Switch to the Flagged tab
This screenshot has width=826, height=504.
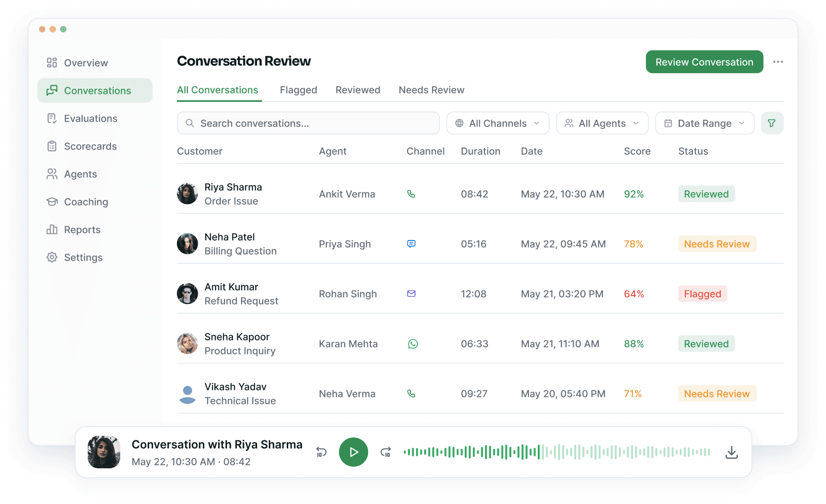298,90
